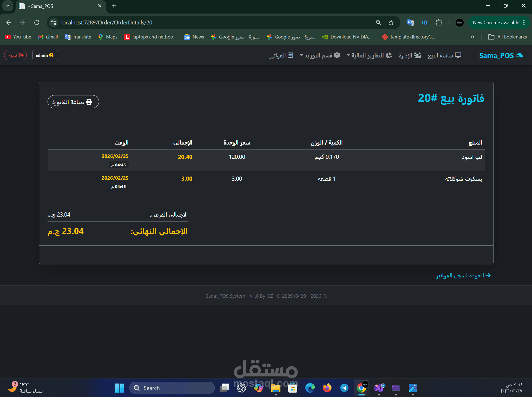
Task: Click the admin user badge
Action: coord(45,55)
